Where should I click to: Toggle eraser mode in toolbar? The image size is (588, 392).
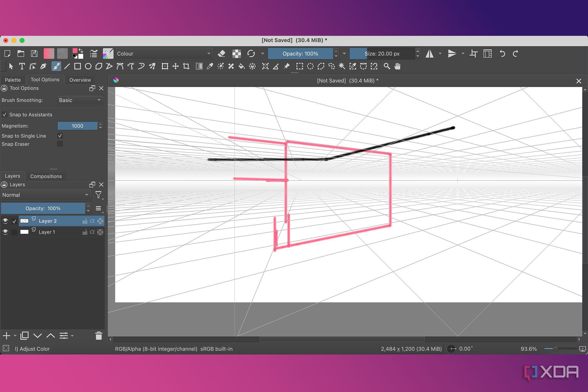[221, 53]
